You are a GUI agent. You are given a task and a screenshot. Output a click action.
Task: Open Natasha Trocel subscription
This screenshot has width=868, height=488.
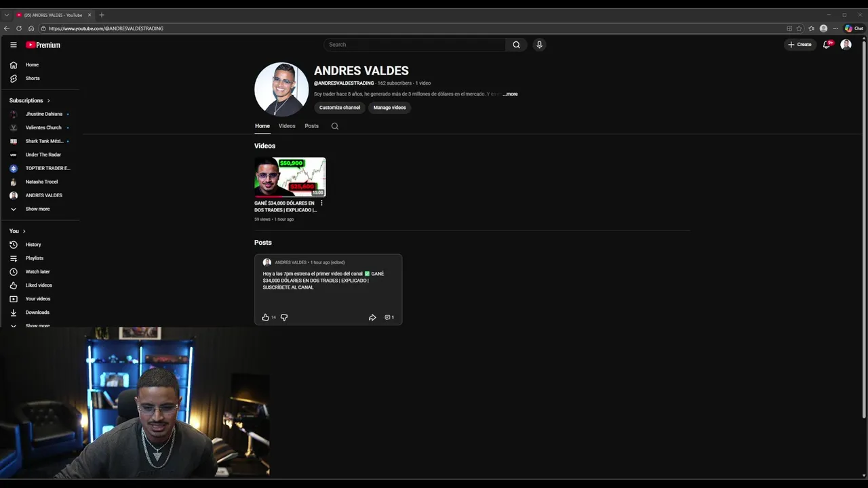click(x=41, y=182)
